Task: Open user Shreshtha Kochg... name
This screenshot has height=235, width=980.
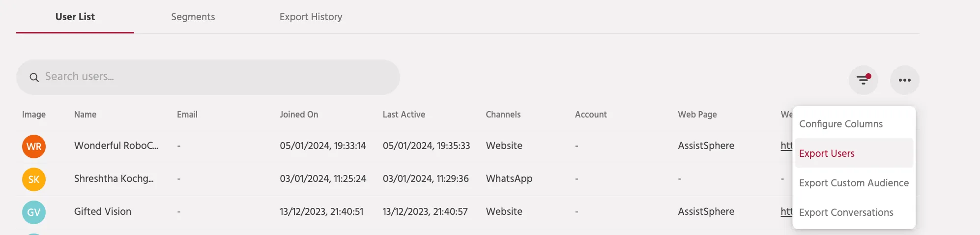Action: [114, 178]
